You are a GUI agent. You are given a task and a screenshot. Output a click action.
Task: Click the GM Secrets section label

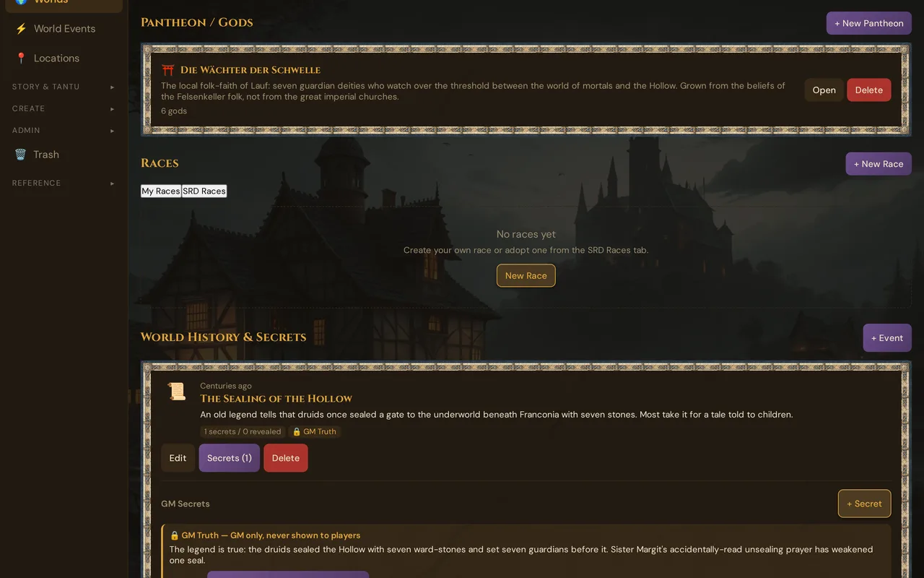click(186, 504)
